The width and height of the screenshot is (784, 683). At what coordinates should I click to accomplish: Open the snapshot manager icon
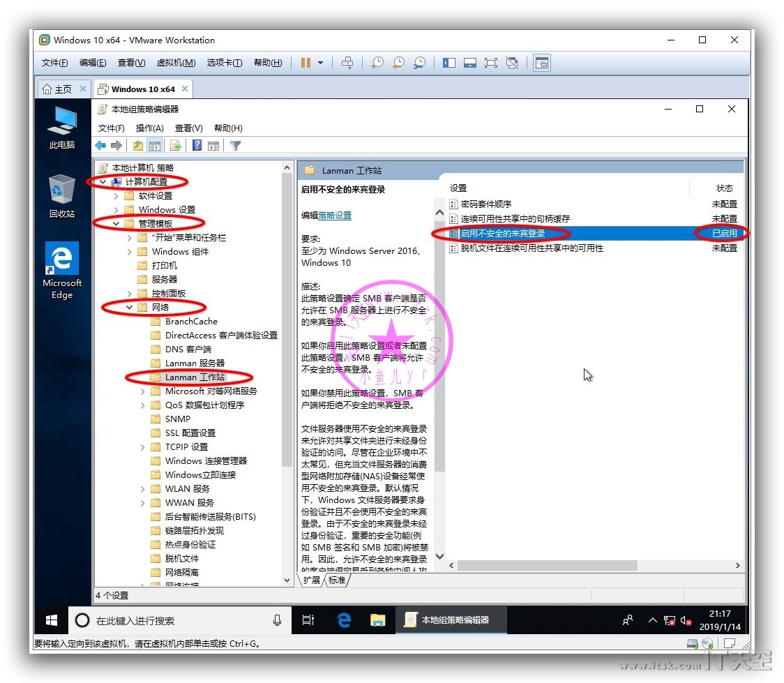click(419, 63)
